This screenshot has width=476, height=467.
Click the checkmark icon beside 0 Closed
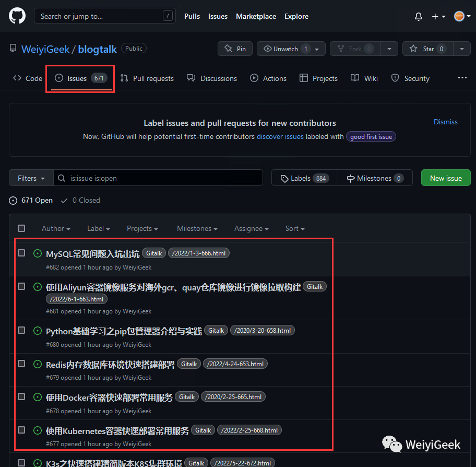pos(64,201)
